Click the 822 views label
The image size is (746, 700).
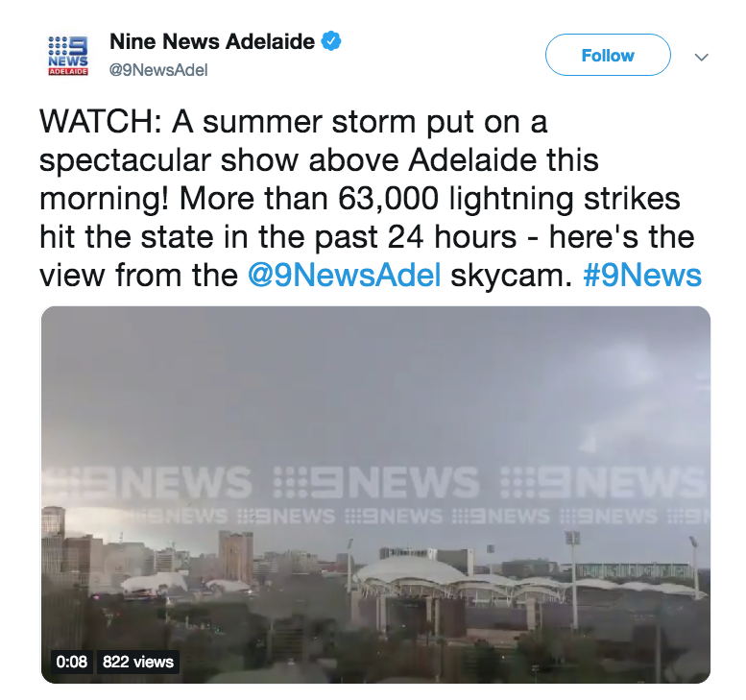[x=138, y=662]
